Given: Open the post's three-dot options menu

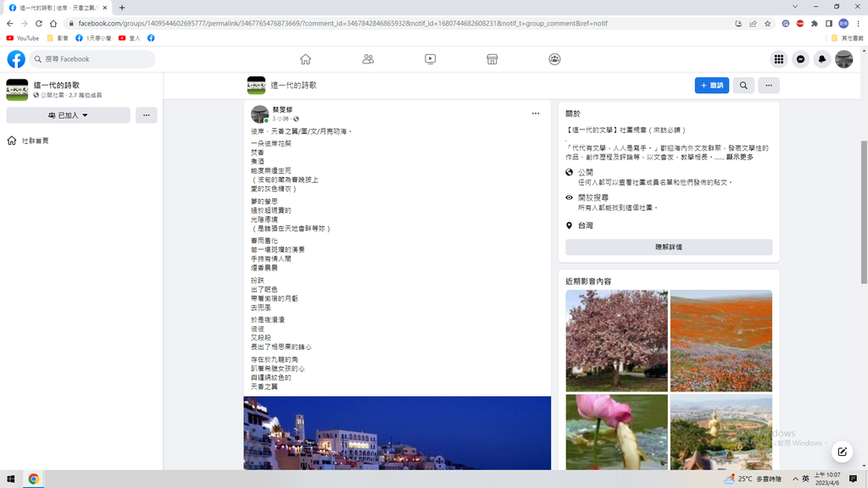Looking at the screenshot, I should (536, 114).
